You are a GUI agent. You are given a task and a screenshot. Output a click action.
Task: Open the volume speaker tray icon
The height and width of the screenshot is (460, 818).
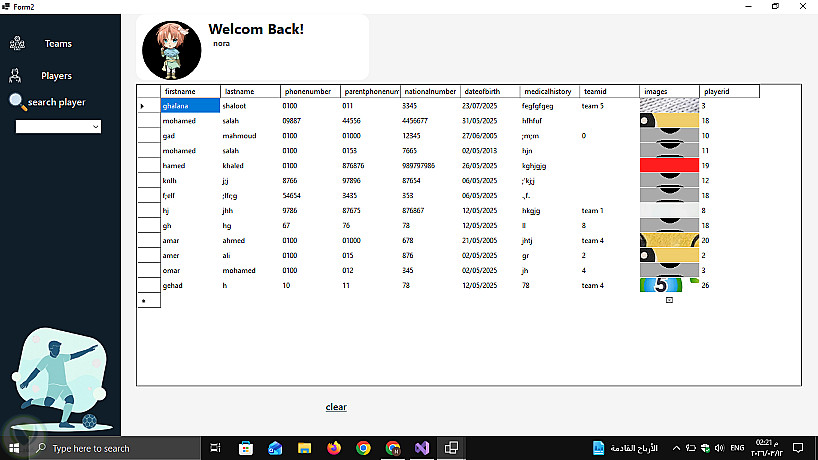(719, 448)
